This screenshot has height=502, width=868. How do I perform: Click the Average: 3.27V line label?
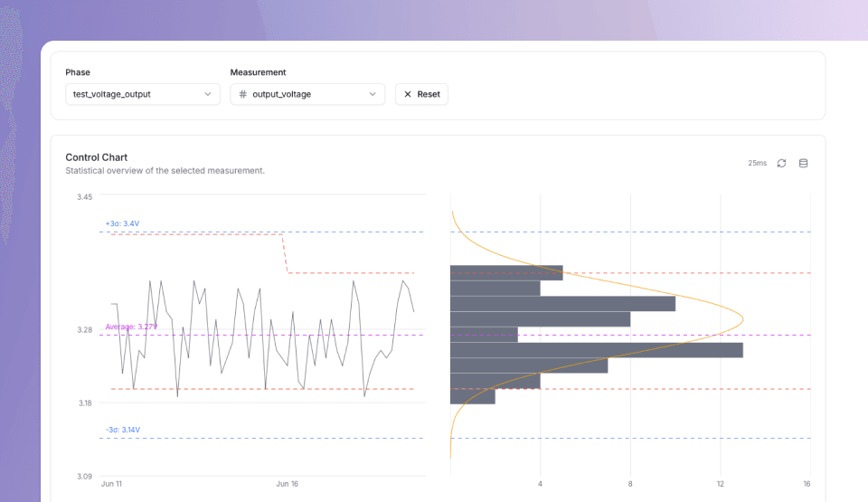click(x=130, y=327)
